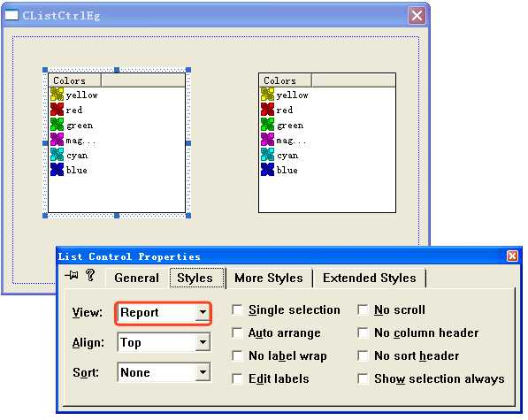Toggle No label wrap checkbox
The image size is (528, 420).
point(237,355)
